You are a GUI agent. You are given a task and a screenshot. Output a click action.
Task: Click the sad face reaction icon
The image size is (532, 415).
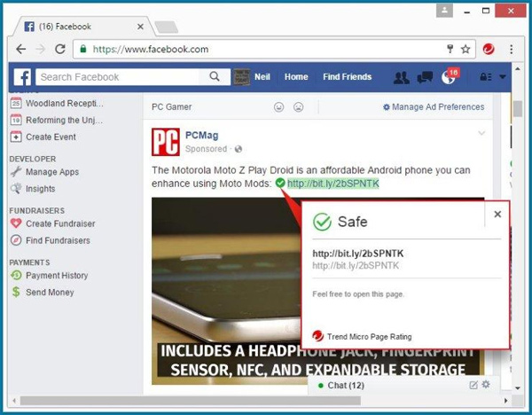(x=298, y=107)
